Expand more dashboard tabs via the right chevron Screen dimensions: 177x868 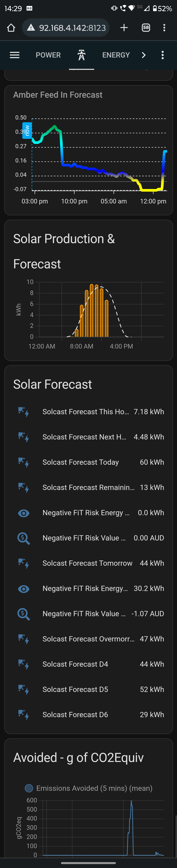(x=144, y=55)
